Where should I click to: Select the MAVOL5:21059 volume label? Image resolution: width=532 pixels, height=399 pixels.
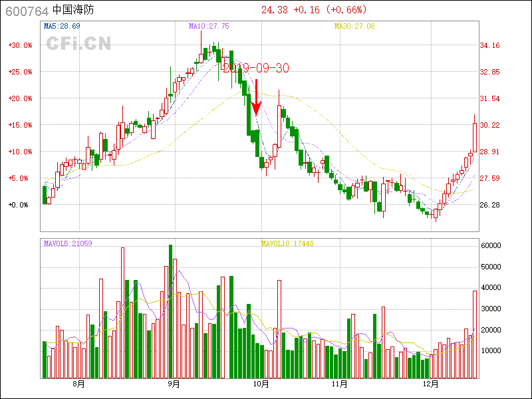coord(67,243)
